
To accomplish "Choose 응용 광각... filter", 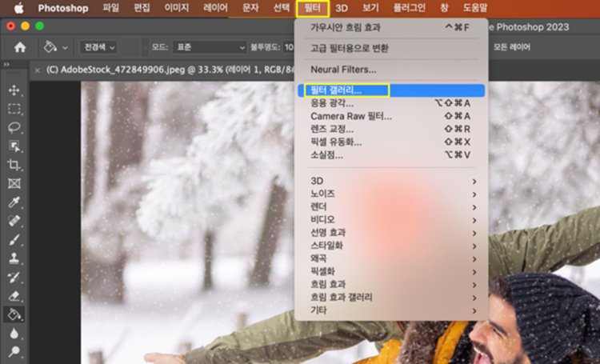I will pos(391,103).
